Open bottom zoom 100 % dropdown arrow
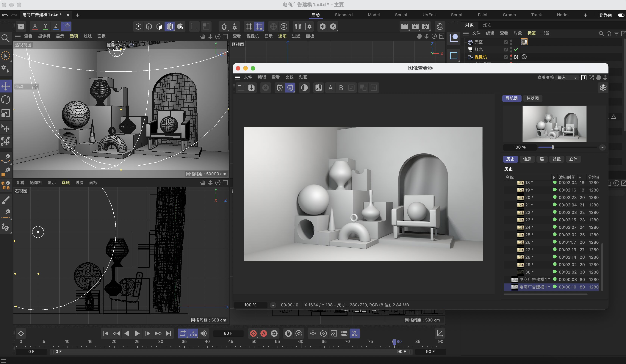Image resolution: width=626 pixels, height=364 pixels. 273,305
